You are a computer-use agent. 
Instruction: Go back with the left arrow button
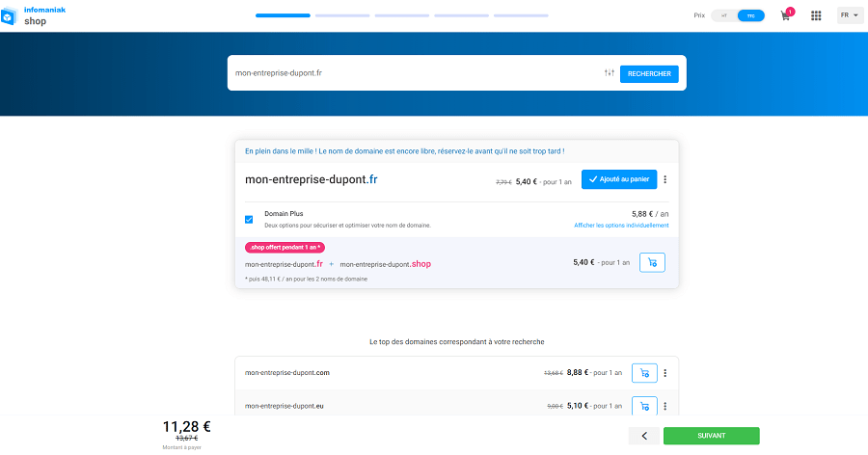(x=643, y=436)
